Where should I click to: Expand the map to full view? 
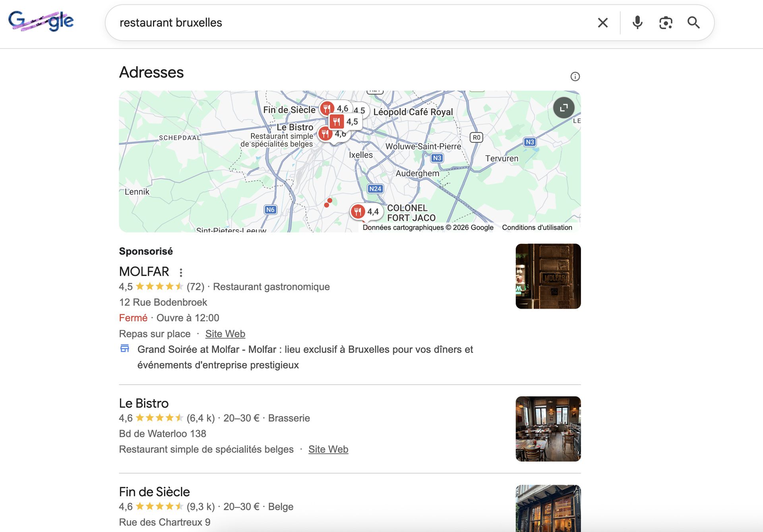coord(564,108)
